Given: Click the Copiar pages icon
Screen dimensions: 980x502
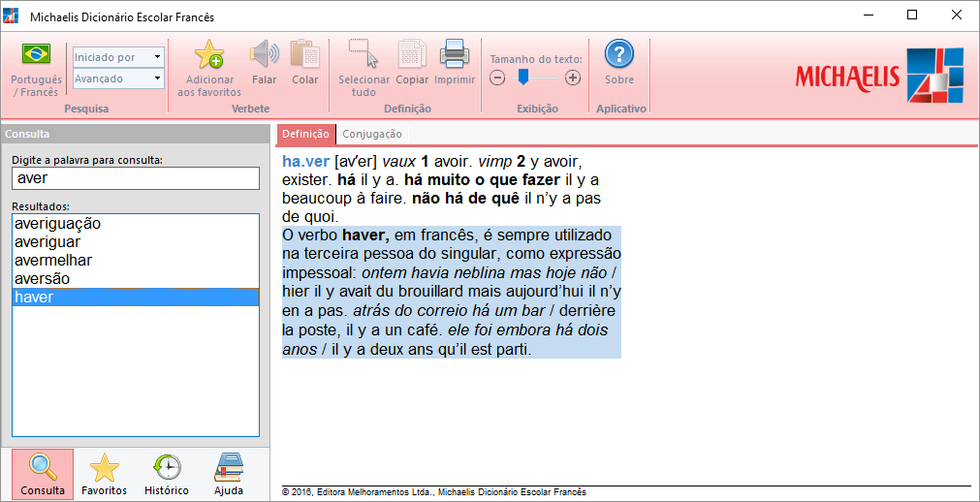Looking at the screenshot, I should pyautogui.click(x=413, y=53).
